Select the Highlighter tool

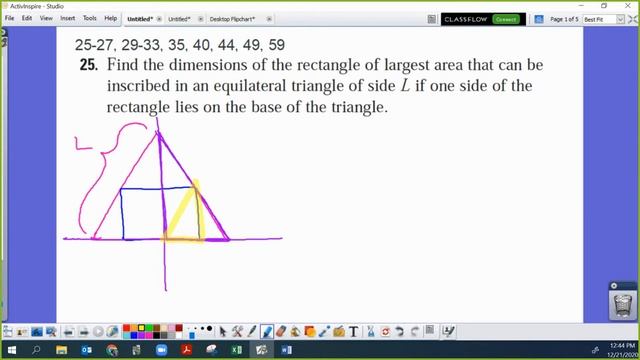click(x=267, y=331)
